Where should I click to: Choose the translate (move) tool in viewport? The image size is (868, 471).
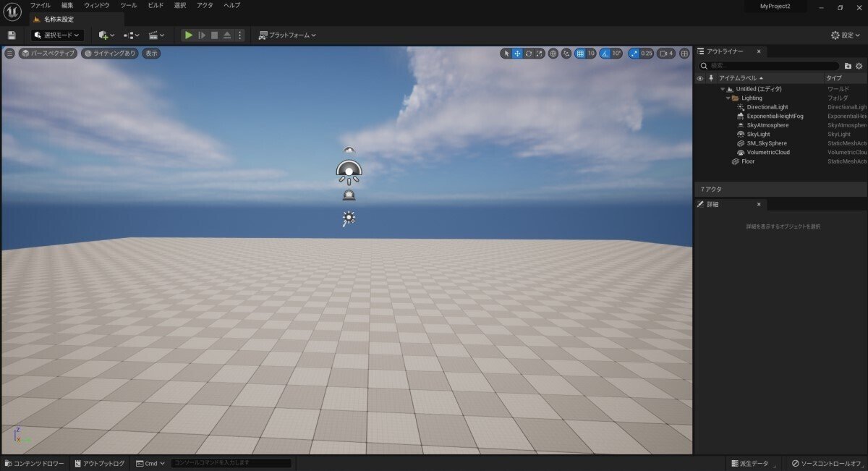coord(518,54)
